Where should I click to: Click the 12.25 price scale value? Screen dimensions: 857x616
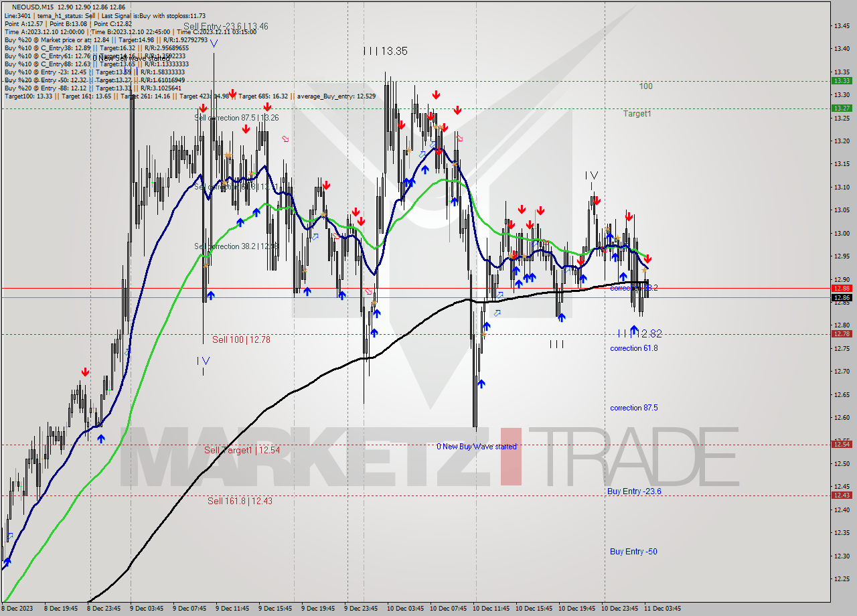coord(842,579)
